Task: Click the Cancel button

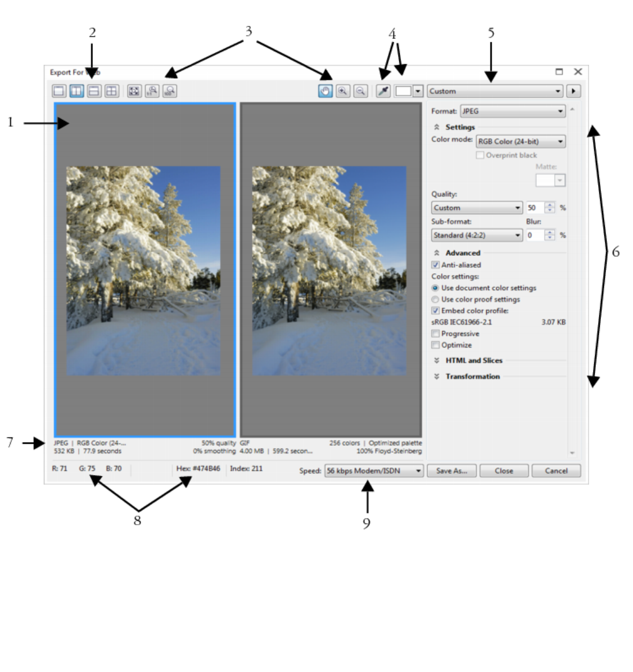Action: pos(557,471)
